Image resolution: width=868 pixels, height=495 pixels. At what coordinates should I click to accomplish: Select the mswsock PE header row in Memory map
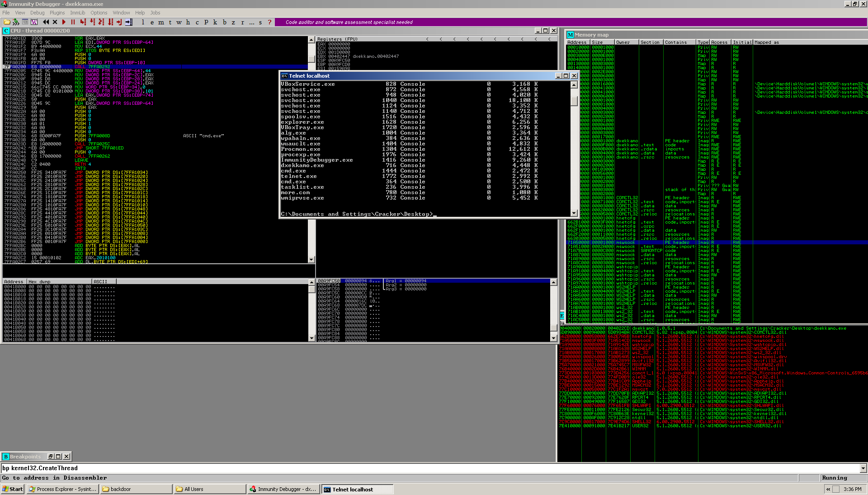717,243
